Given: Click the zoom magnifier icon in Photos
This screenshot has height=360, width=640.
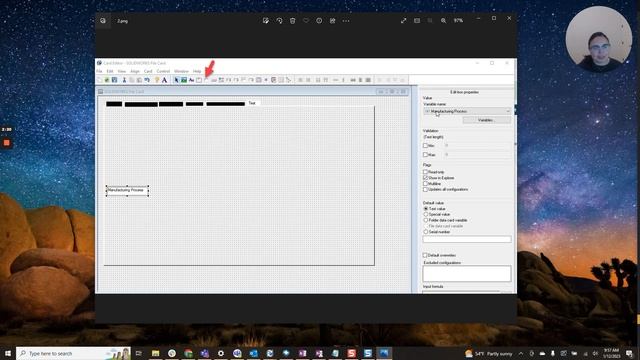Looking at the screenshot, I should (x=443, y=20).
